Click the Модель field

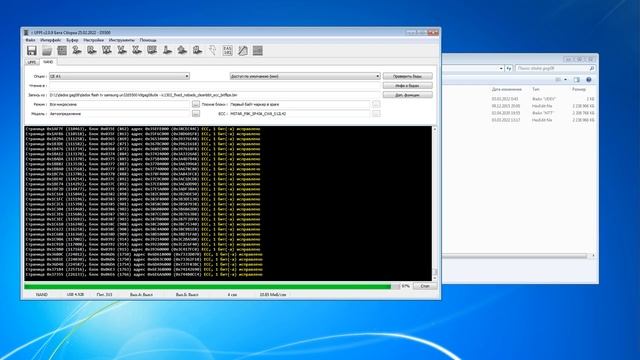119,114
